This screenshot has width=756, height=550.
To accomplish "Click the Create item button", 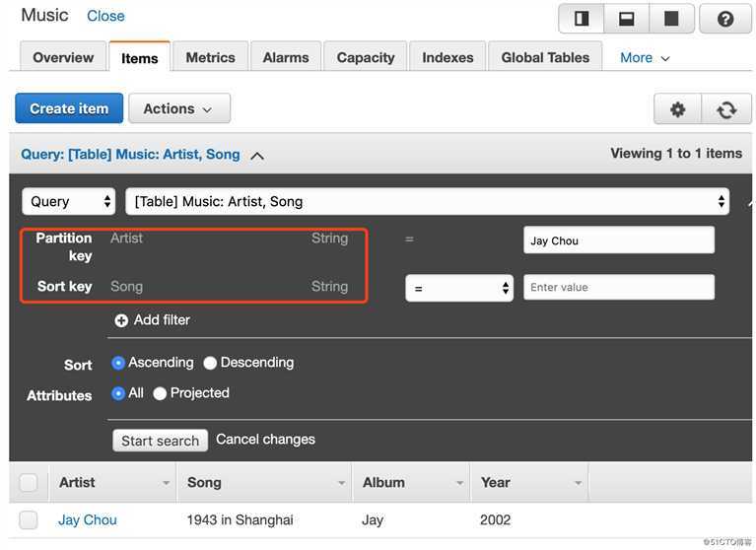I will (x=69, y=108).
